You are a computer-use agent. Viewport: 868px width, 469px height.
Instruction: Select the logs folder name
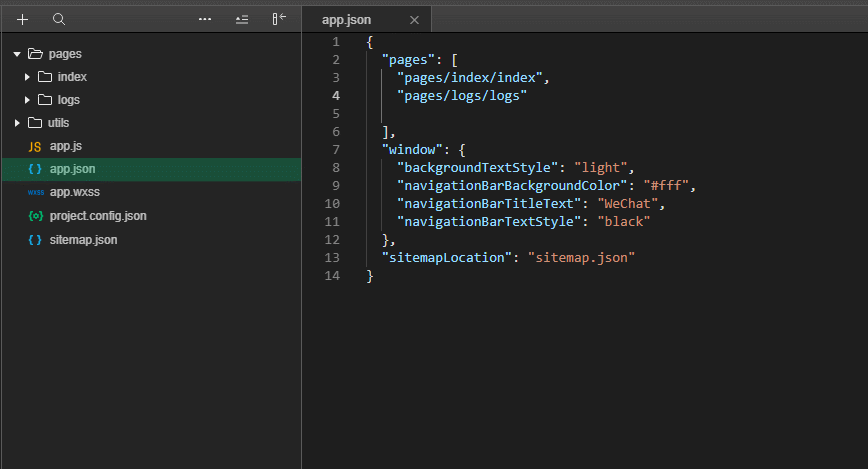tap(69, 100)
